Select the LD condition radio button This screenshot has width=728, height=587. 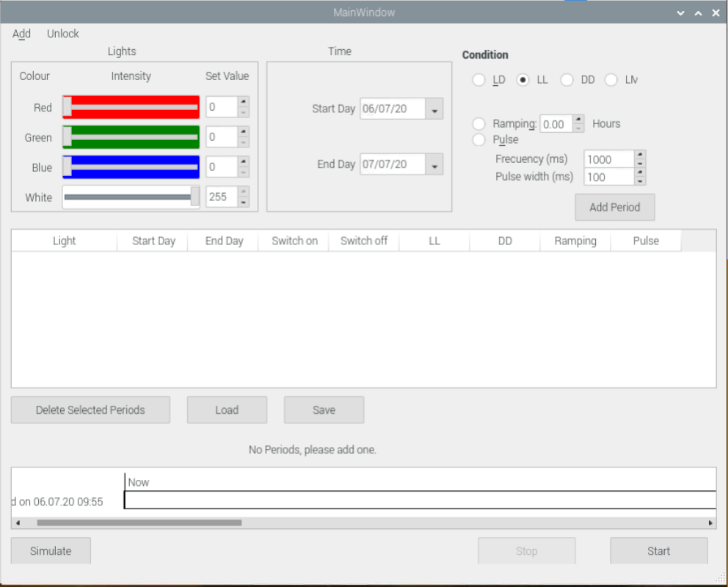479,80
